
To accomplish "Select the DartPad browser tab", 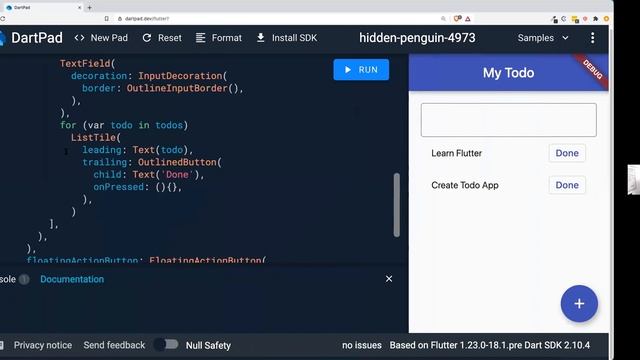I will (43, 7).
